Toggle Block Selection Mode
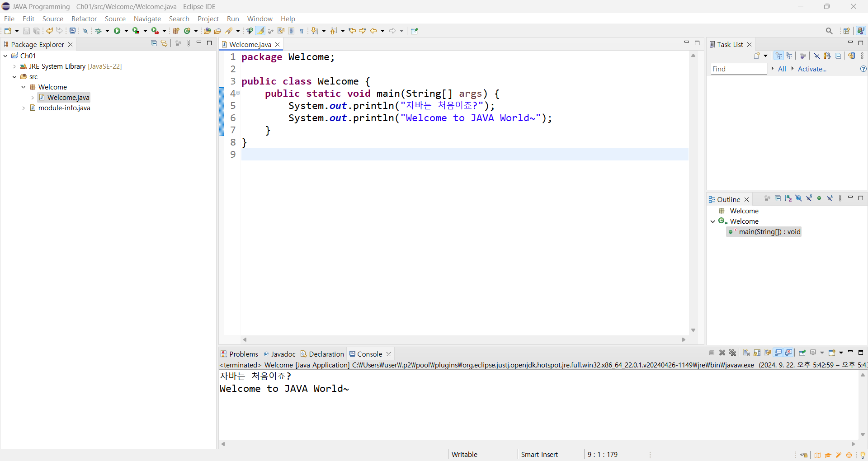This screenshot has width=868, height=461. coord(291,31)
